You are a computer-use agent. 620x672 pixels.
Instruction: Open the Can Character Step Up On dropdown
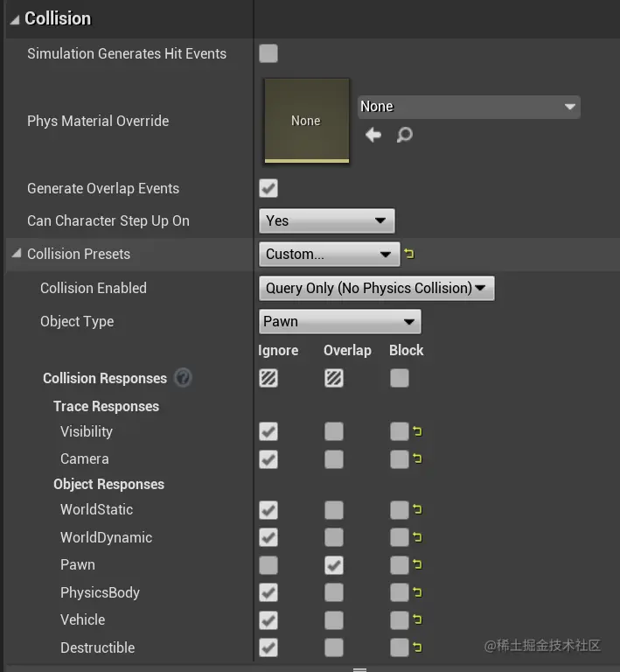pos(327,220)
